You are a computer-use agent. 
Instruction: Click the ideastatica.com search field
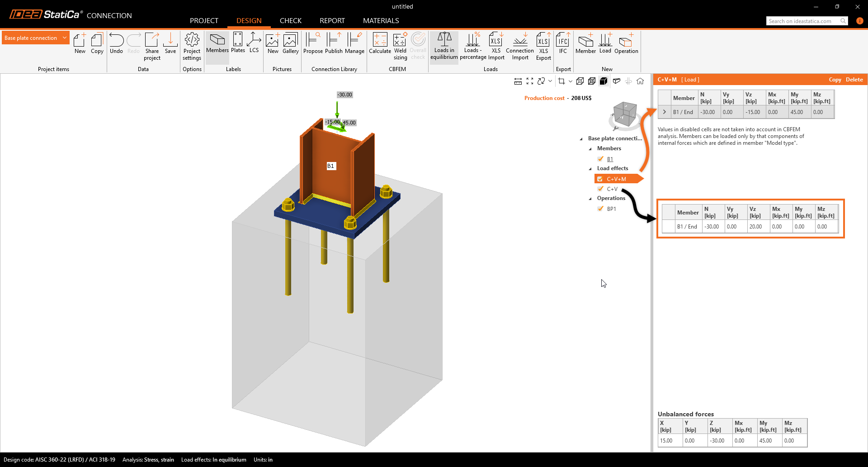click(803, 21)
